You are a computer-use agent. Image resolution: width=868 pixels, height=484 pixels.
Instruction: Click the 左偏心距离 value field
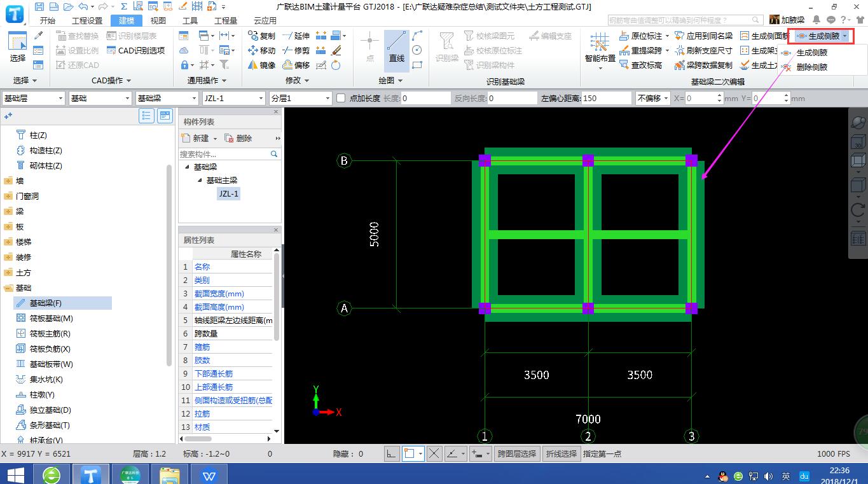[x=605, y=98]
